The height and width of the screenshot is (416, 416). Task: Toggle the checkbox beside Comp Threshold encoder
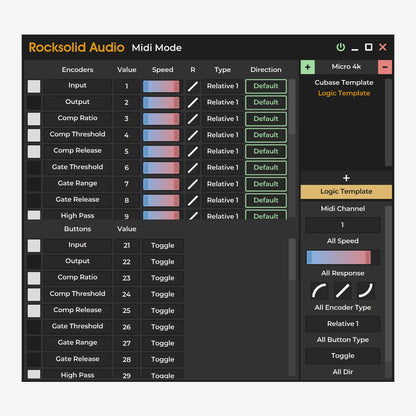[34, 135]
